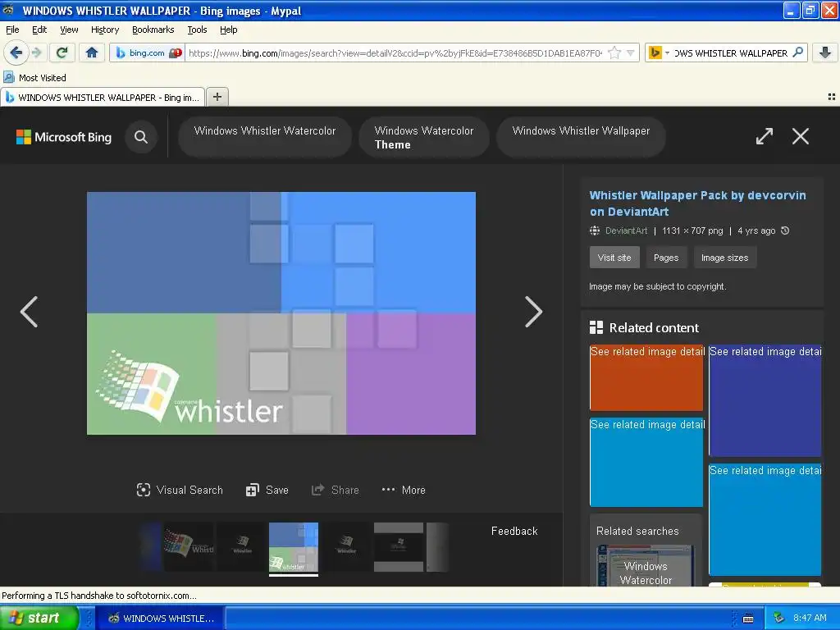Screen dimensions: 840x630
Task: Open the orange related image
Action: (646, 377)
